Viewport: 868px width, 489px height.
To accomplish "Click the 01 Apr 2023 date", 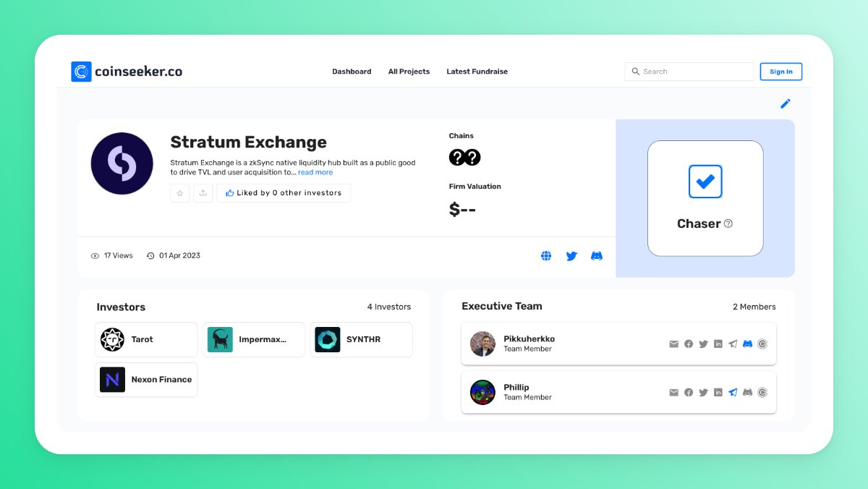I will pos(179,256).
